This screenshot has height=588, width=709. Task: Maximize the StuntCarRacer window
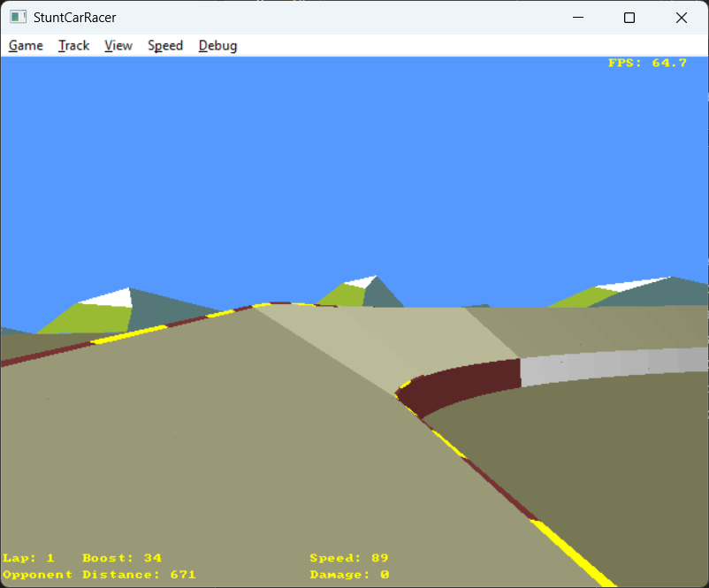tap(629, 18)
